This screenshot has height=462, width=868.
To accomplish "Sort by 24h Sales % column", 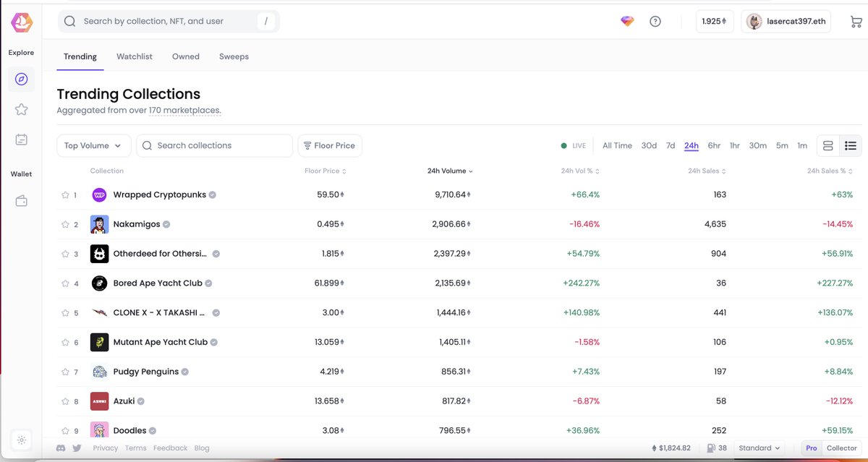I will [x=830, y=171].
